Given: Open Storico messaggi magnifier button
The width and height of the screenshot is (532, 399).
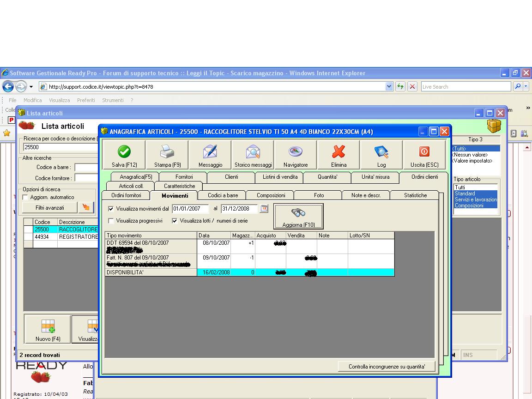Looking at the screenshot, I should (253, 155).
